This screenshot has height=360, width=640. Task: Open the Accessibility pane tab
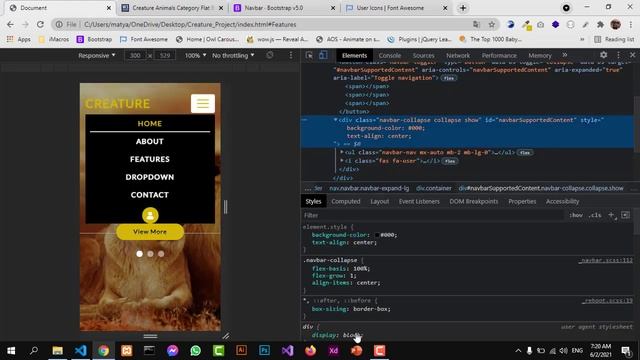tap(562, 201)
